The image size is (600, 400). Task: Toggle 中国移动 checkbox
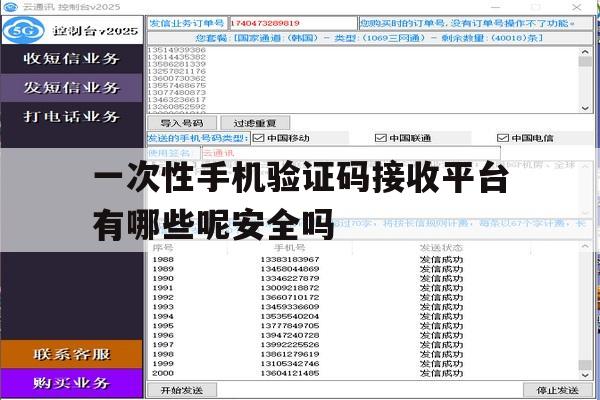(259, 138)
